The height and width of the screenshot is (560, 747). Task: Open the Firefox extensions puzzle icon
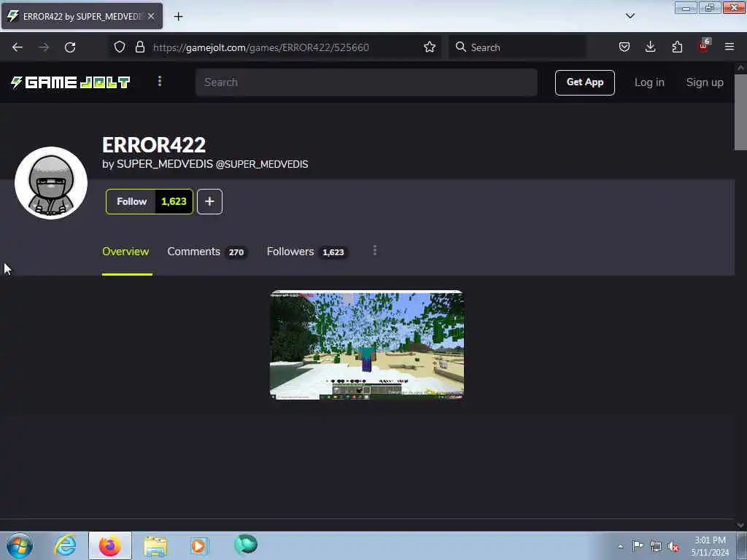click(677, 47)
